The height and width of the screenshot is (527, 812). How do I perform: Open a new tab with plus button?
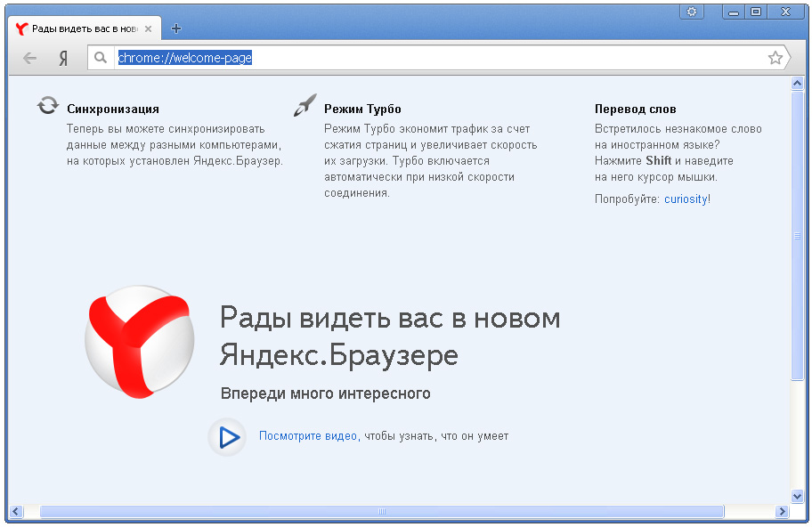[x=176, y=28]
